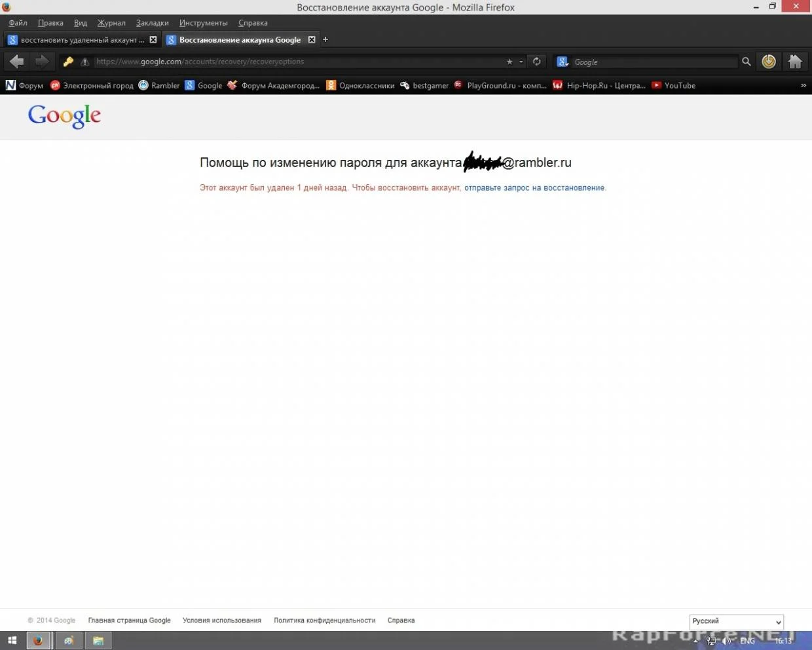This screenshot has width=812, height=650.
Task: Click the second taskbar application icon
Action: click(69, 640)
